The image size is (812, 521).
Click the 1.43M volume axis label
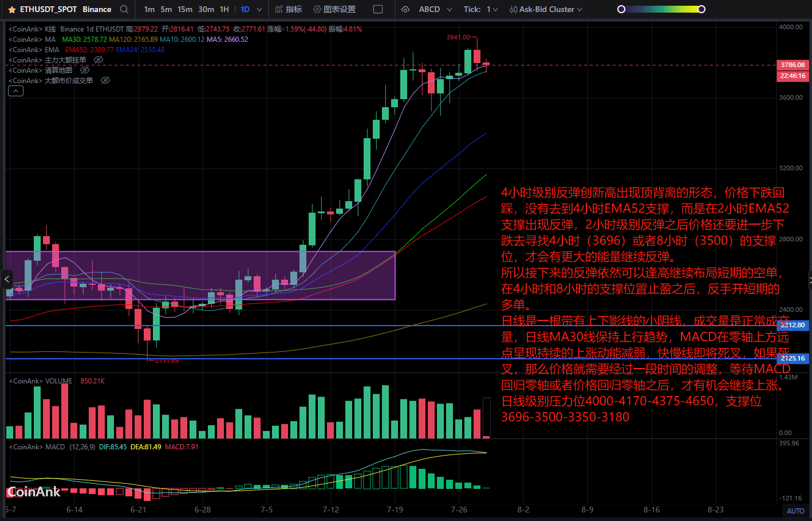[789, 377]
